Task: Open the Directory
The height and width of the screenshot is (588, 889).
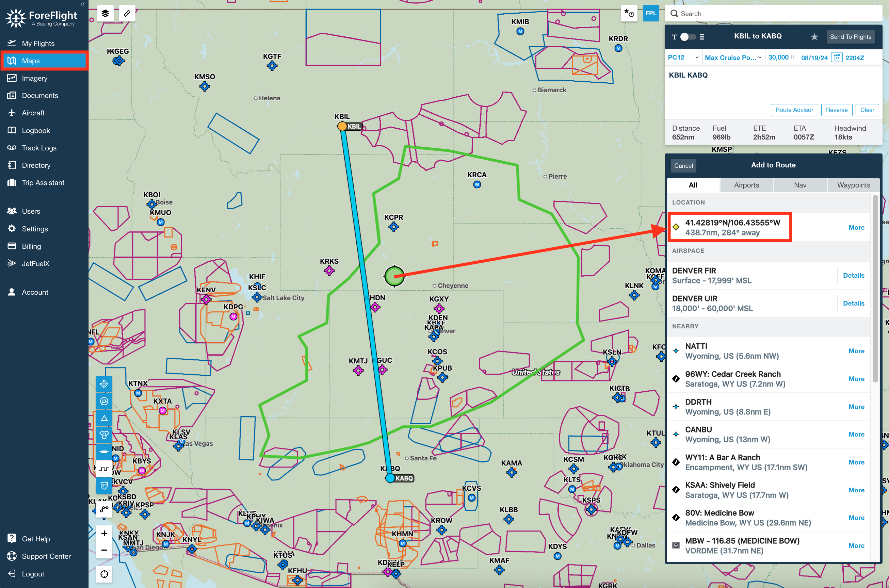Action: tap(44, 165)
